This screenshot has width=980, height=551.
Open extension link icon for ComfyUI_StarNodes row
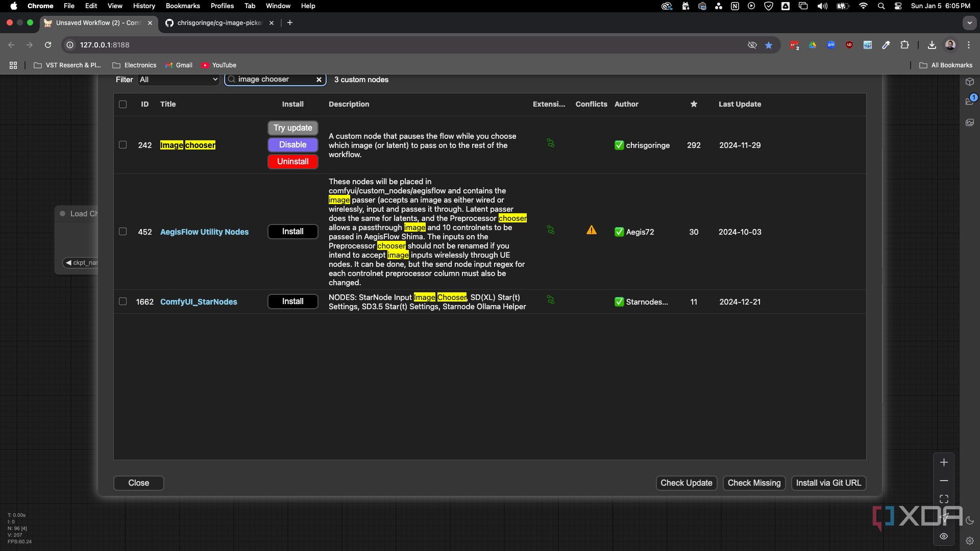point(550,300)
